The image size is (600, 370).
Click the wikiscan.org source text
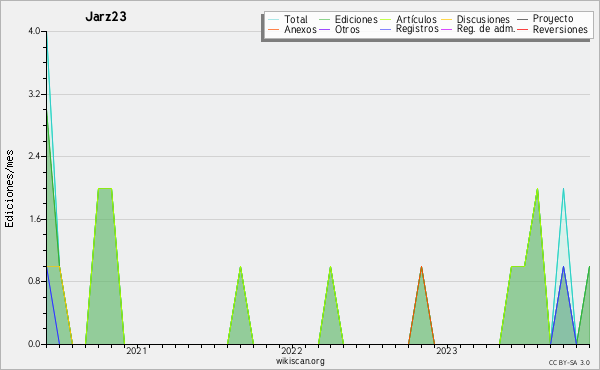point(300,361)
